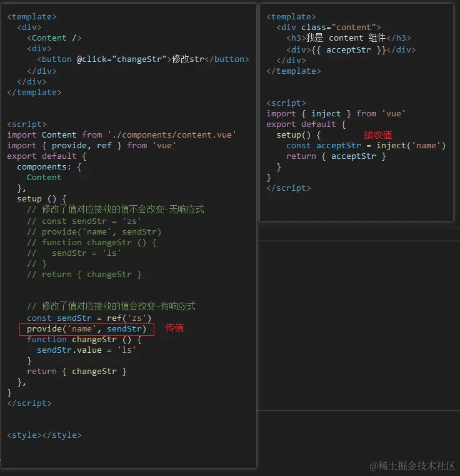Click the "{{ acceptStr }}" div line

pyautogui.click(x=351, y=50)
